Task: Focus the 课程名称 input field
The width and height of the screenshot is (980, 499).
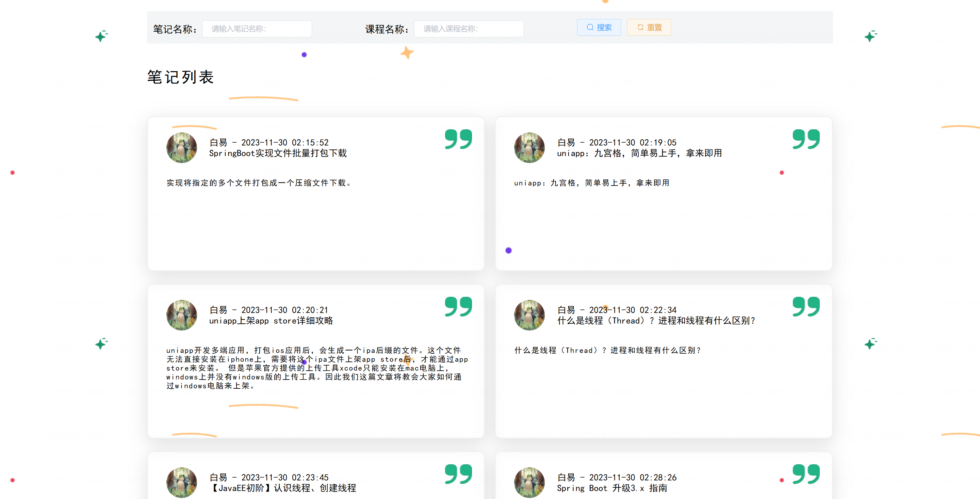Action: pyautogui.click(x=469, y=29)
